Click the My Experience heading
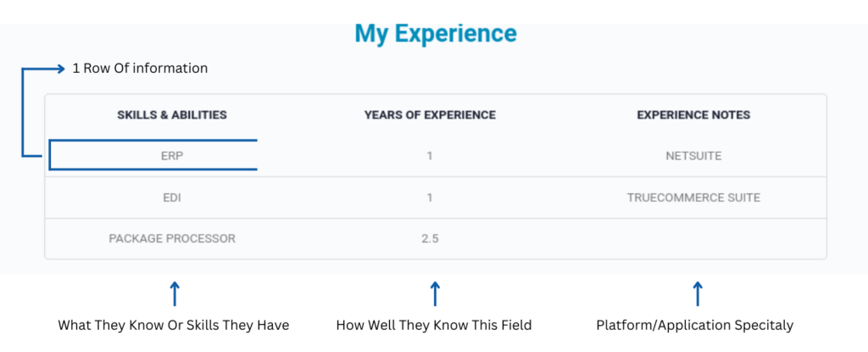868x352 pixels. pyautogui.click(x=436, y=33)
